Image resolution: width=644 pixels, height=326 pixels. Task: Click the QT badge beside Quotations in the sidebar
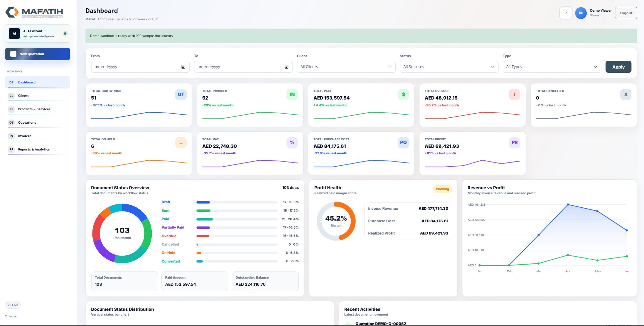pyautogui.click(x=11, y=122)
